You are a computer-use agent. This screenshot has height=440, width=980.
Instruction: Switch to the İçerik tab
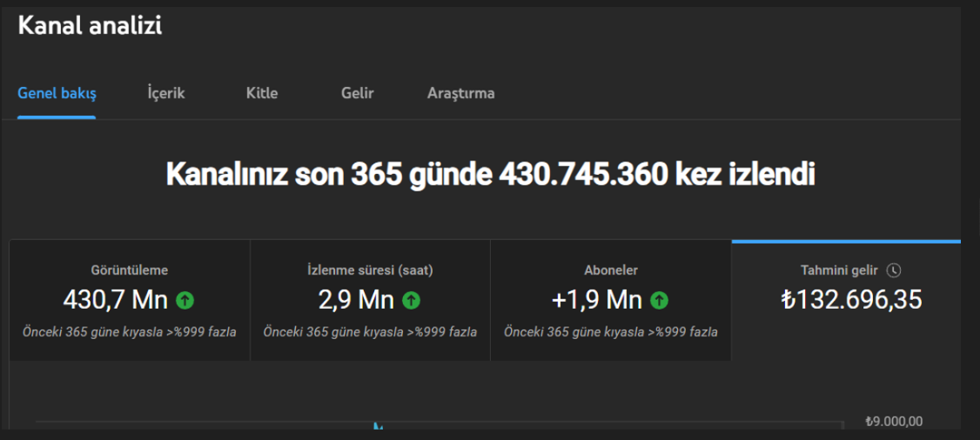click(x=166, y=94)
